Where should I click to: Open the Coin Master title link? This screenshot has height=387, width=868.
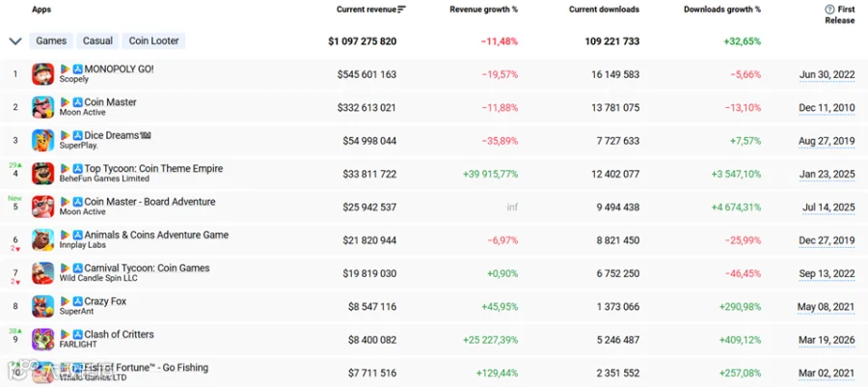tap(110, 102)
